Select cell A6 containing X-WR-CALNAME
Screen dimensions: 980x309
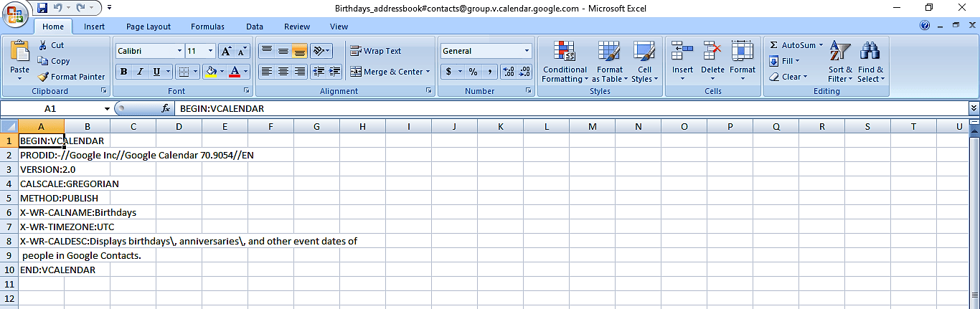42,212
